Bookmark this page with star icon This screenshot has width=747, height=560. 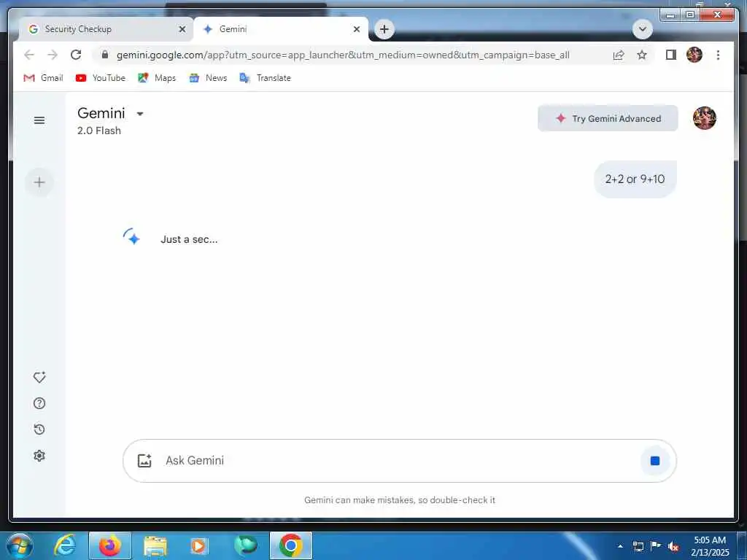(x=642, y=55)
